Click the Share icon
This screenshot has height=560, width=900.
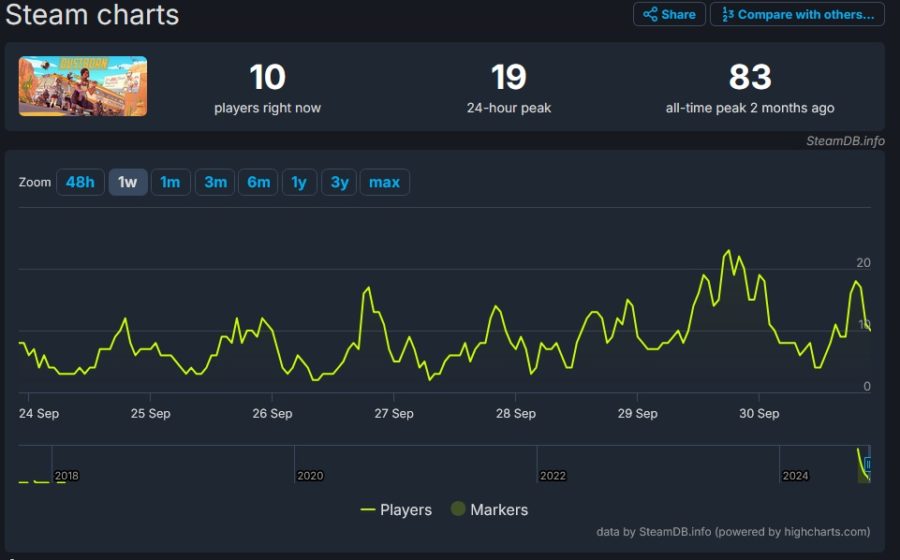pyautogui.click(x=650, y=14)
